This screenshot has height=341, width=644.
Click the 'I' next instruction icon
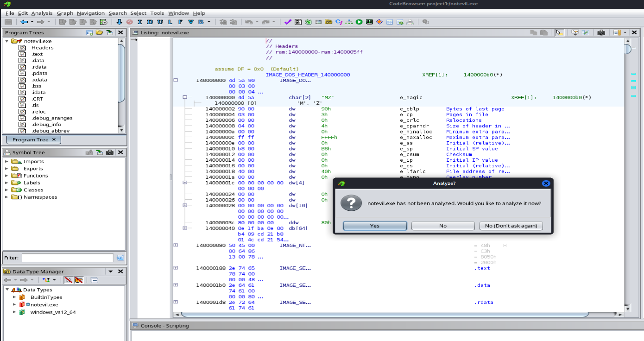coord(139,22)
